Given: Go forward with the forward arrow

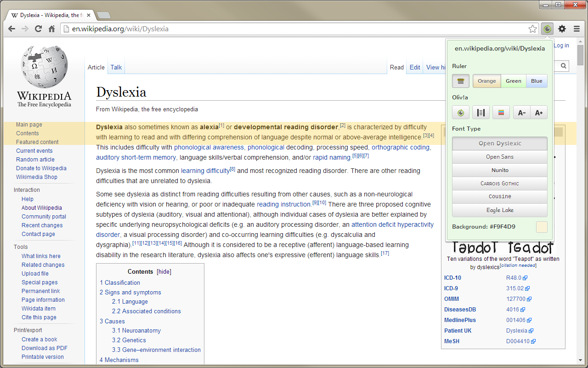Looking at the screenshot, I should coord(25,29).
